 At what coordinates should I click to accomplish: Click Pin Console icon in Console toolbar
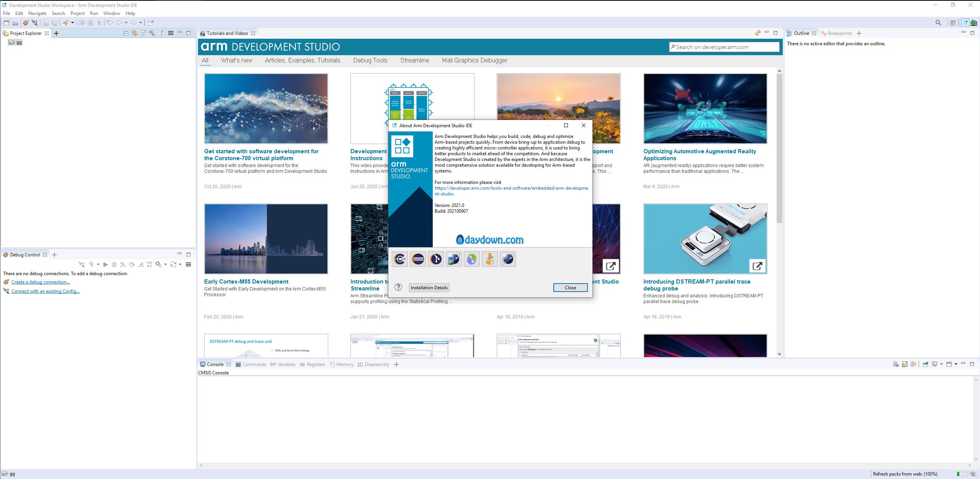[925, 364]
